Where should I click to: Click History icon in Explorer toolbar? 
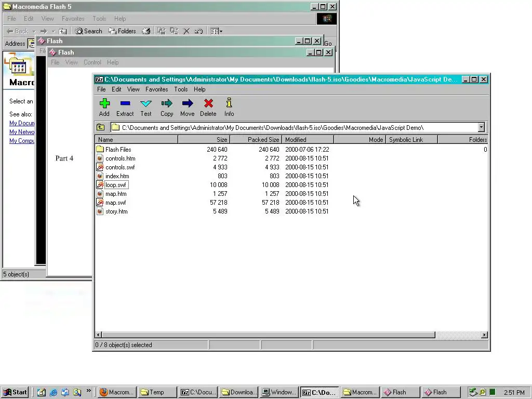pyautogui.click(x=146, y=31)
